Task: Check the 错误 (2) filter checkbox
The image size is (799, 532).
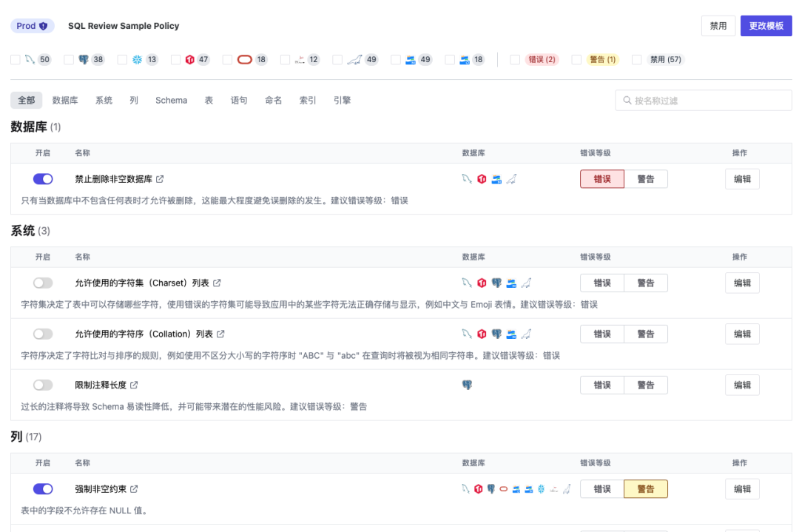Action: (515, 60)
